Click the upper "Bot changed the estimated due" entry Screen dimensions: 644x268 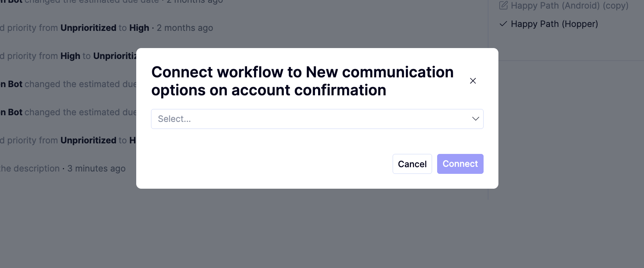point(68,84)
